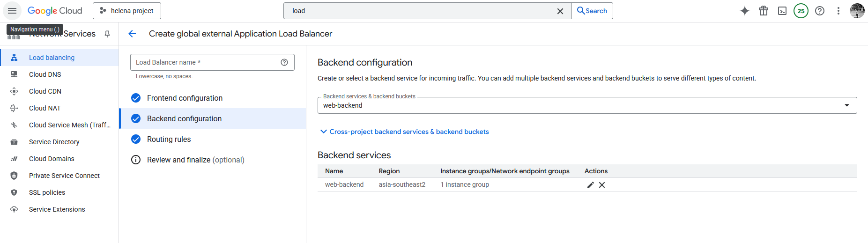This screenshot has width=868, height=243.
Task: Open the Gemini AI assistant sparkle icon
Action: 744,11
